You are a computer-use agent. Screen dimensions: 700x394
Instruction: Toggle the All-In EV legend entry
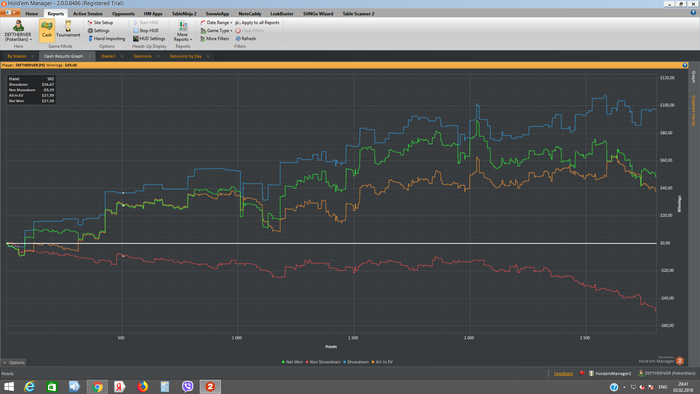[x=382, y=362]
